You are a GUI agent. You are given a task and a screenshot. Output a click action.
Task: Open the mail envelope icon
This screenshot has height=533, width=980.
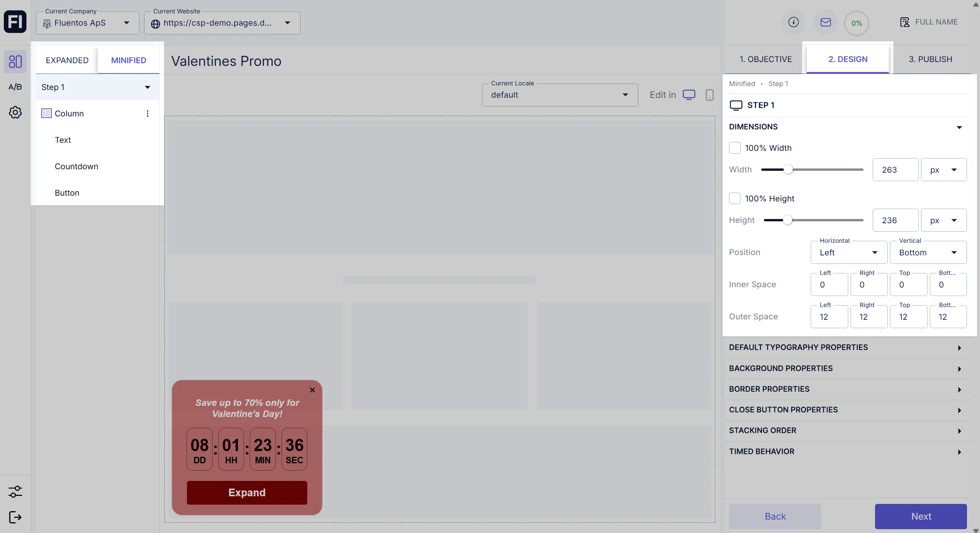pyautogui.click(x=826, y=22)
